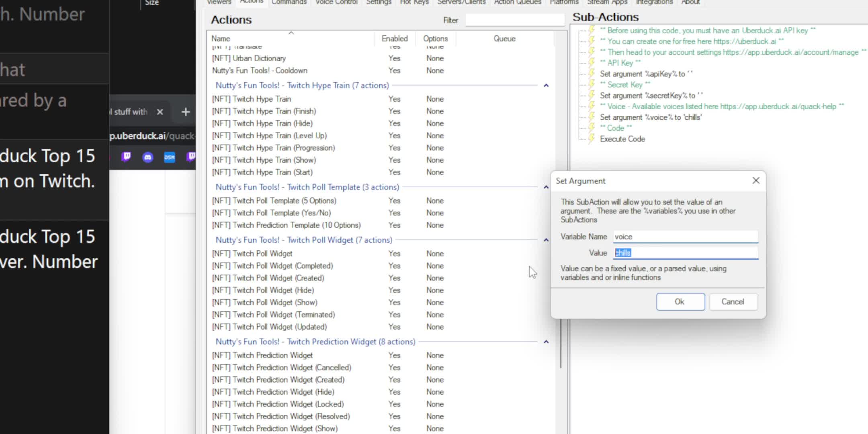Open a new browser tab
Viewport: 868px width, 434px height.
185,112
